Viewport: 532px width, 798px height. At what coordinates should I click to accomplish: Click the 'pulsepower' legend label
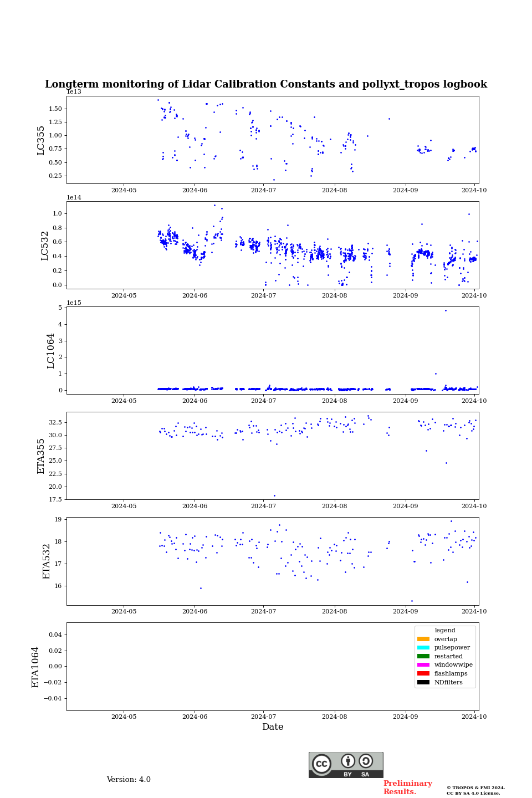pyautogui.click(x=452, y=648)
